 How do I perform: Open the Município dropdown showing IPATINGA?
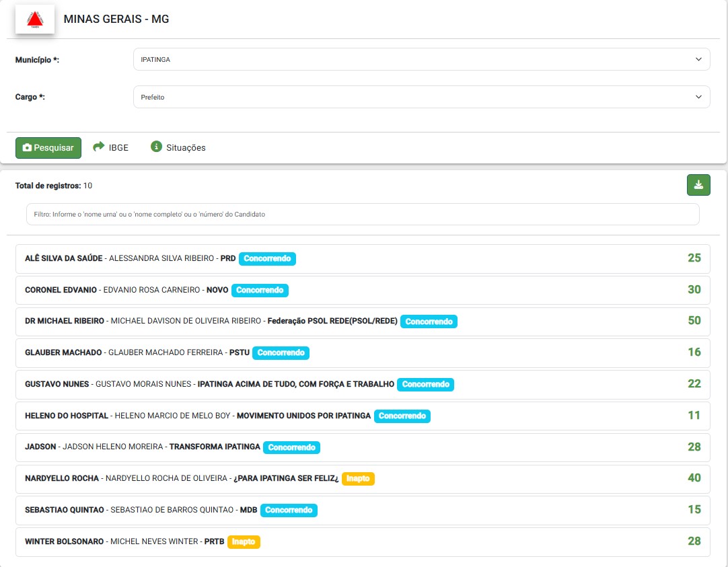tap(421, 59)
